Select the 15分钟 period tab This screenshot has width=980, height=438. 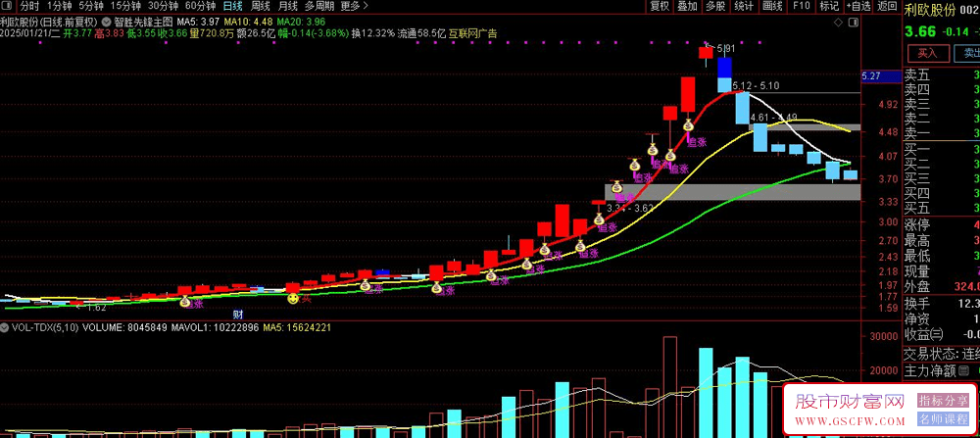(x=125, y=6)
